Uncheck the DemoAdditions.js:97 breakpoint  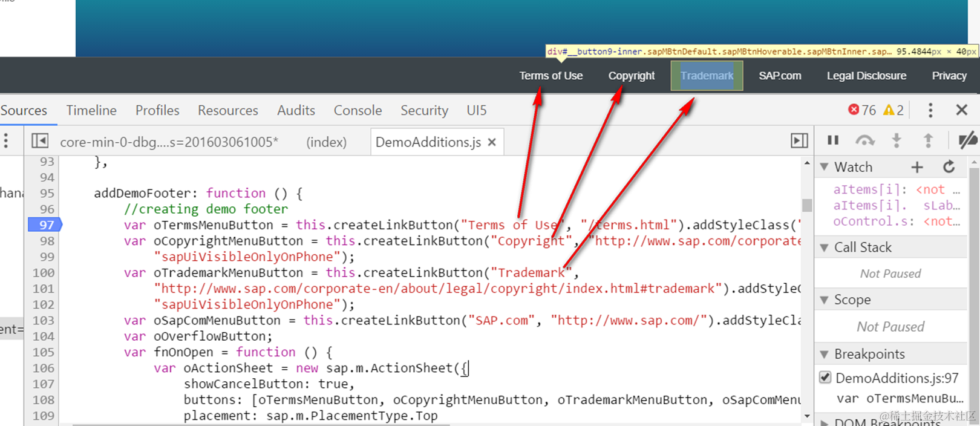pyautogui.click(x=825, y=378)
